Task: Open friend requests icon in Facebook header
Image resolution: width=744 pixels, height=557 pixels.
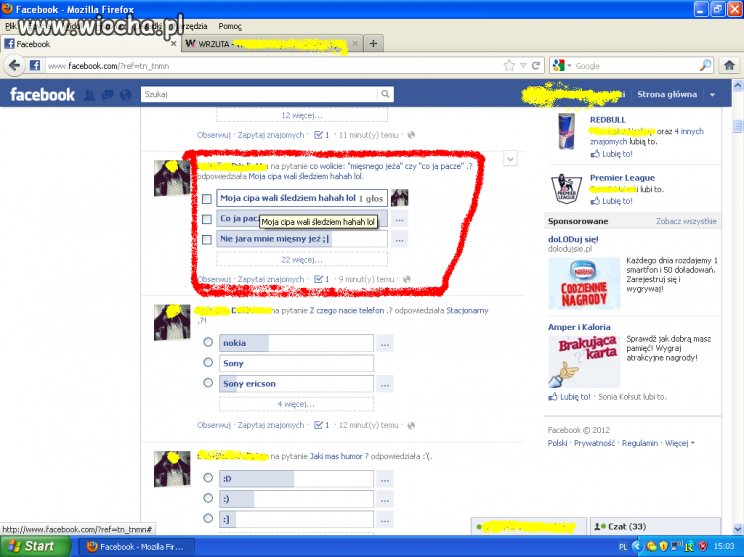Action: [89, 95]
